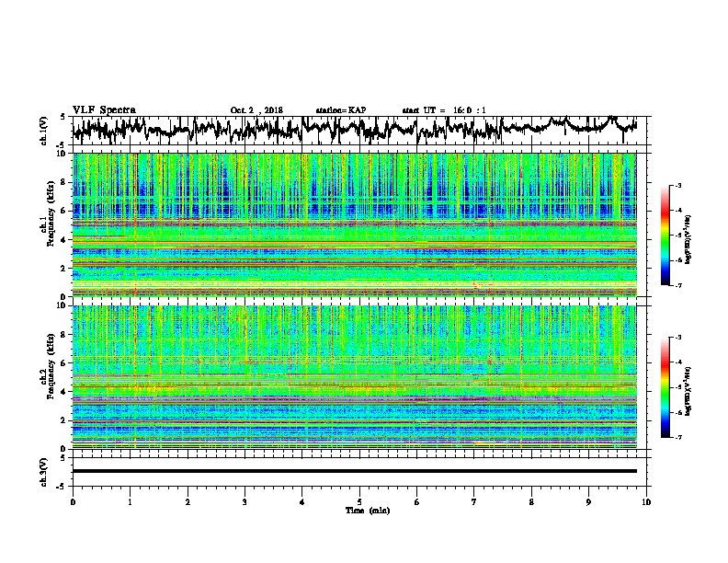Screen dimensions: 728x563
Task: Click the ch.1 color bar log(PSD) unit label
Action: [688, 240]
